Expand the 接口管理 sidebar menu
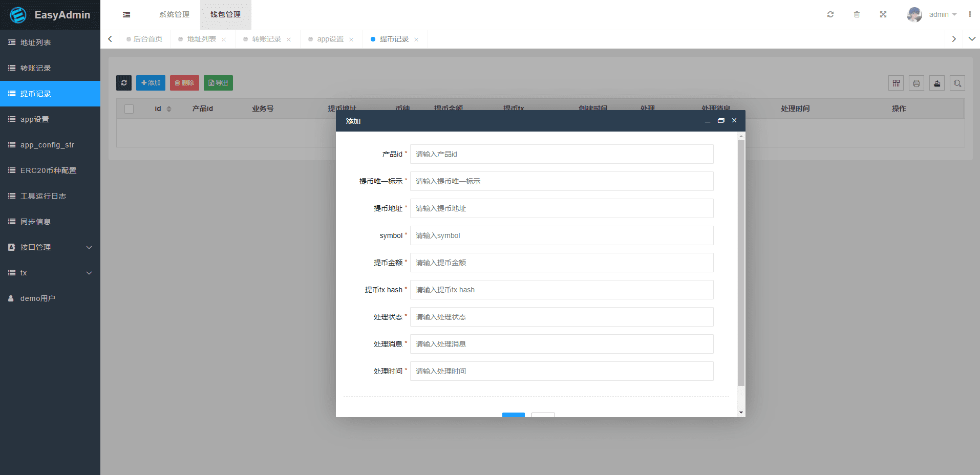The image size is (980, 475). pos(50,247)
